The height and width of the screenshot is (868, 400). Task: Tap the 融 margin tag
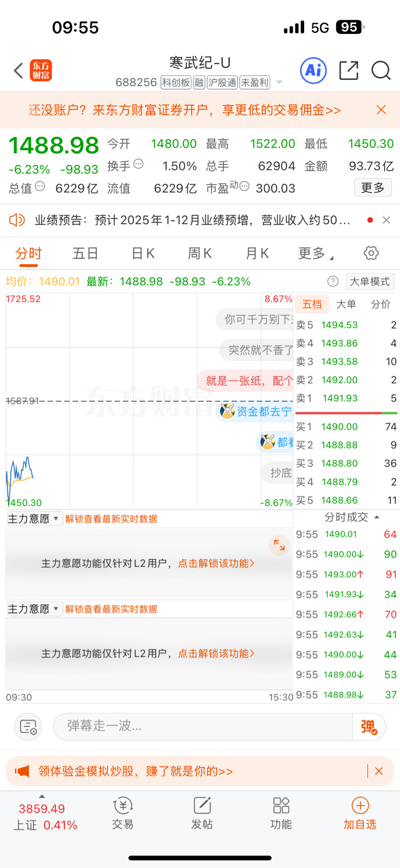[199, 82]
